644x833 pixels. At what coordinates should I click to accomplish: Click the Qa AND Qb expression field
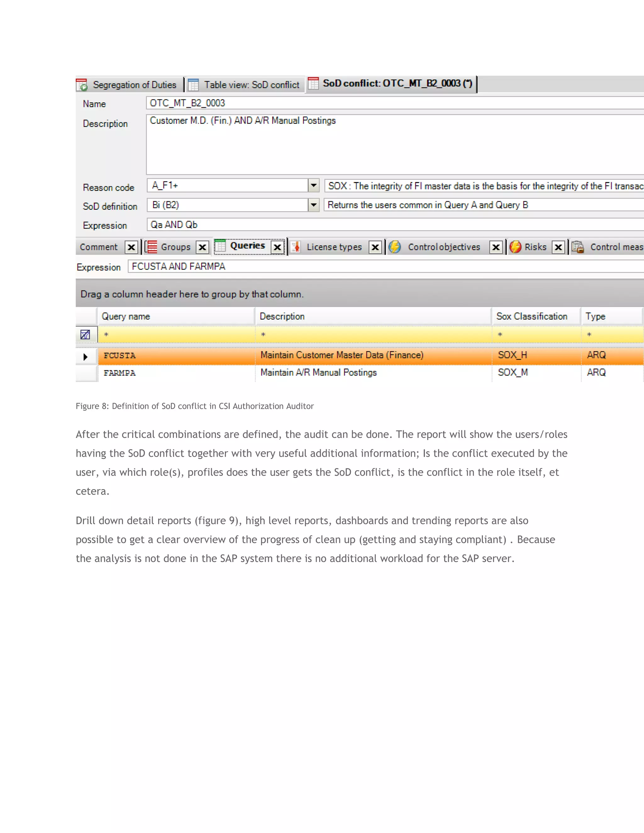[395, 225]
